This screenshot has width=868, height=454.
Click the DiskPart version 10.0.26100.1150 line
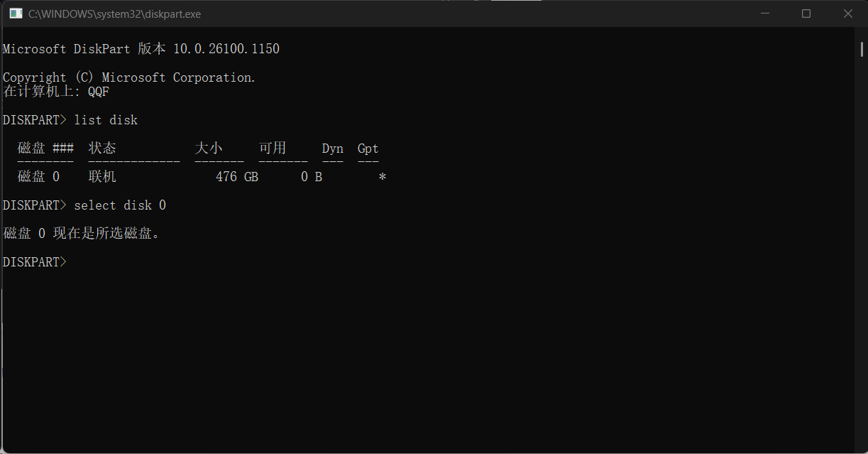[x=141, y=49]
